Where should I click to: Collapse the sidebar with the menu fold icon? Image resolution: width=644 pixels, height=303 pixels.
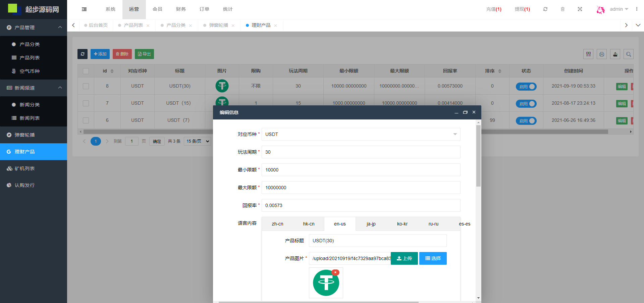point(84,9)
